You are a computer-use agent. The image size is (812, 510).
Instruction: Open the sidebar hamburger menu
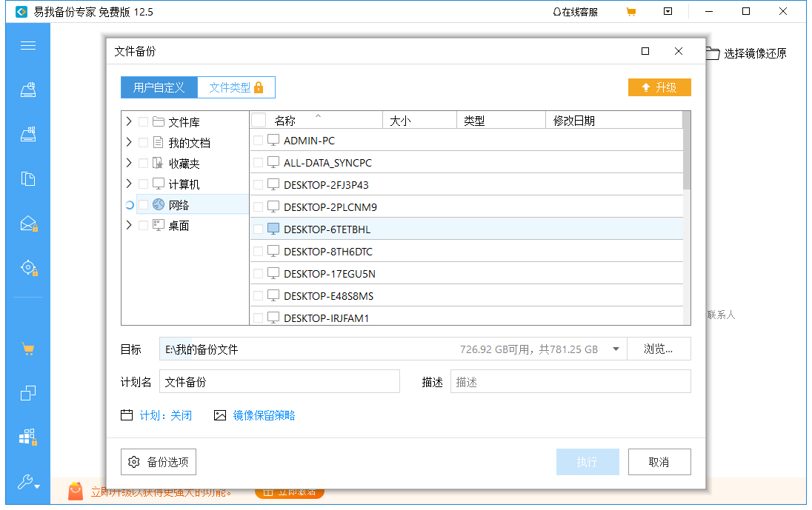coord(27,45)
